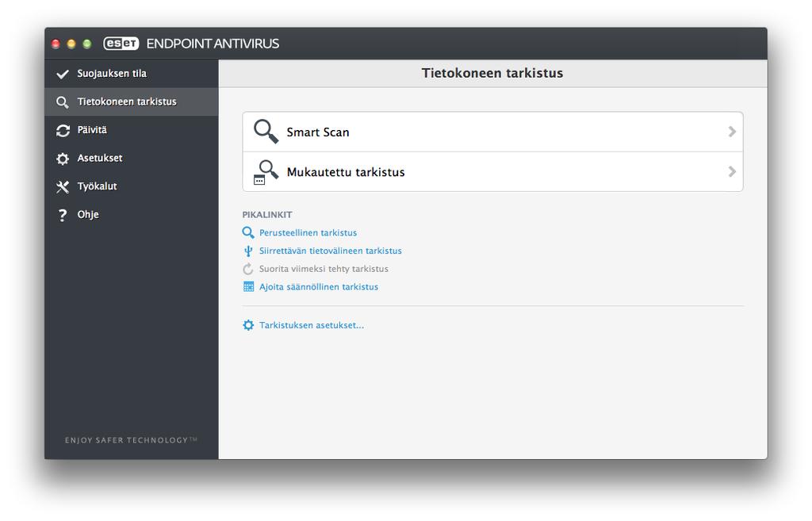
Task: Expand Mukautettu tarkistus with its right chevron
Action: (x=732, y=171)
